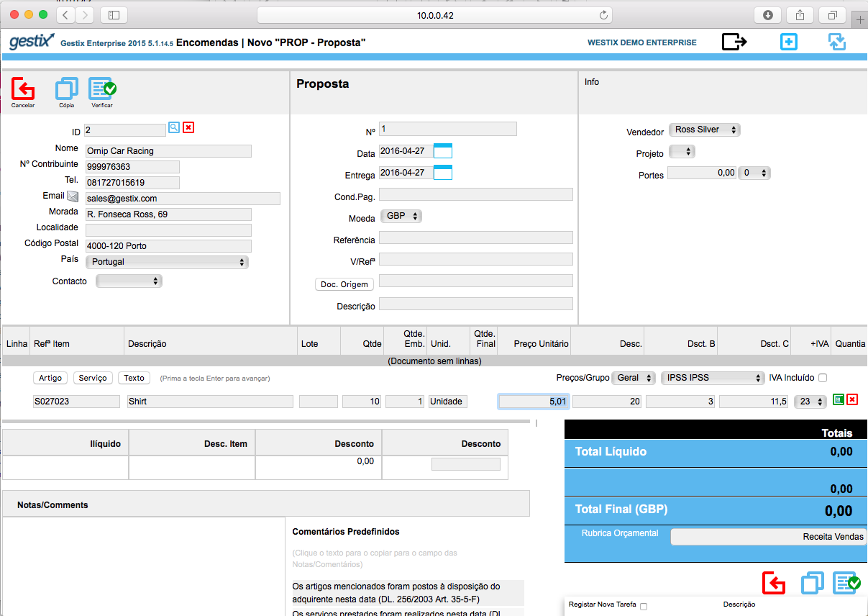Viewport: 868px width, 616px height.
Task: Click the Serviço button
Action: pos(93,378)
